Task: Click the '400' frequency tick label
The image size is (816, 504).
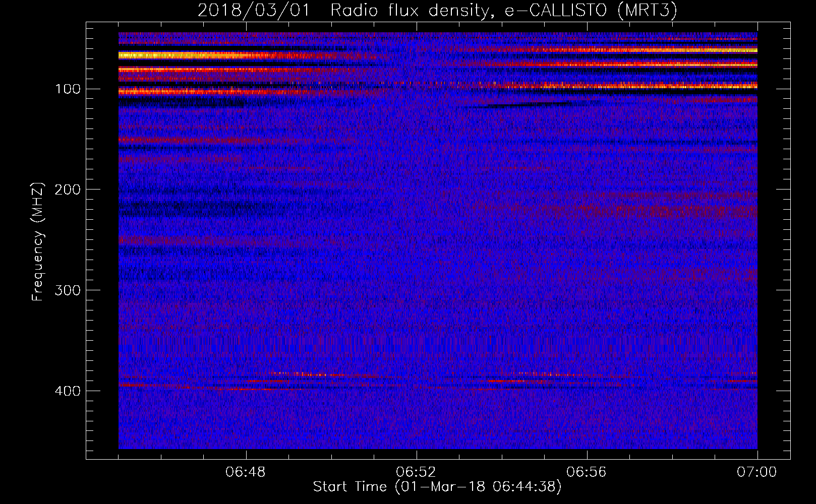Action: pyautogui.click(x=68, y=391)
